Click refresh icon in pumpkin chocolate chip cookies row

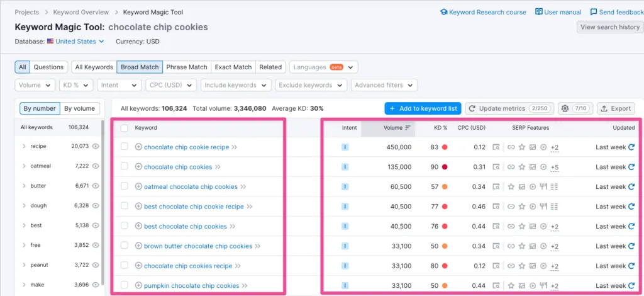[x=631, y=286]
